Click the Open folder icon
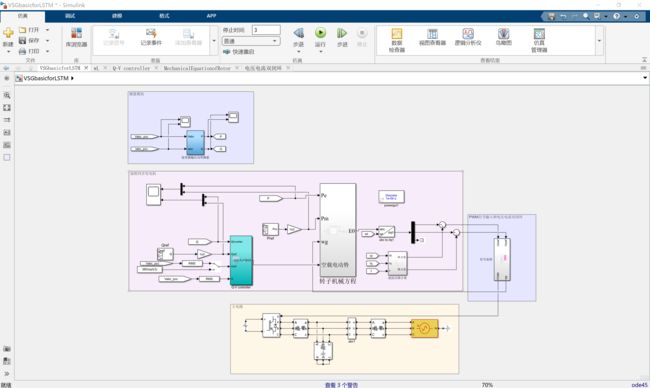Viewport: 650px width, 388px height. [23, 30]
